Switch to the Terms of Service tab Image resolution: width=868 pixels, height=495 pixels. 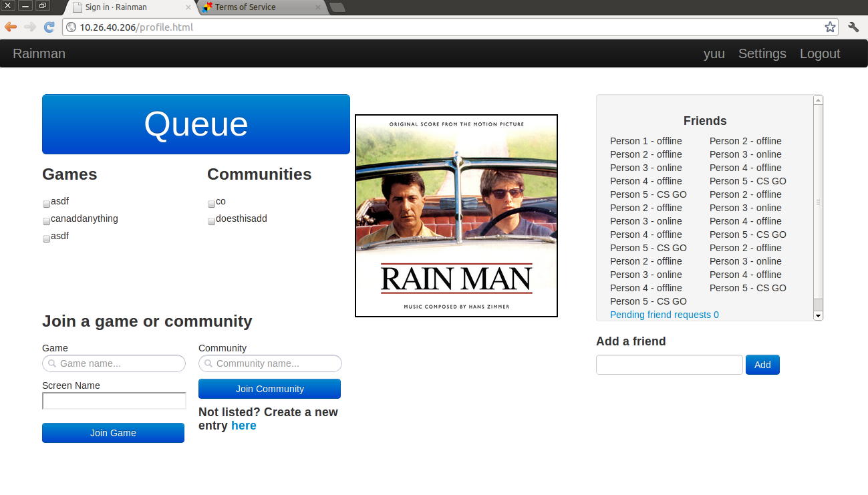[261, 7]
